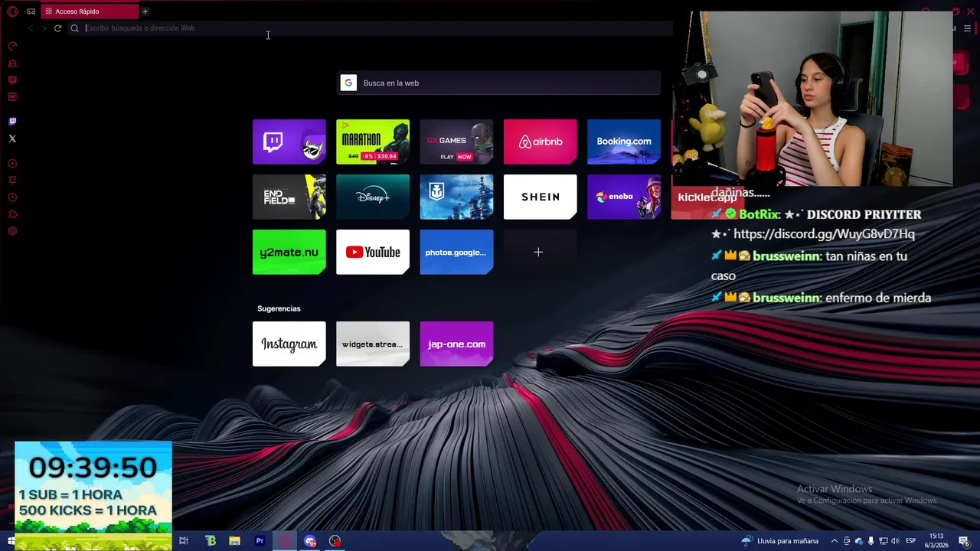This screenshot has height=551, width=980.
Task: Open the Booking.com tile
Action: tap(624, 142)
